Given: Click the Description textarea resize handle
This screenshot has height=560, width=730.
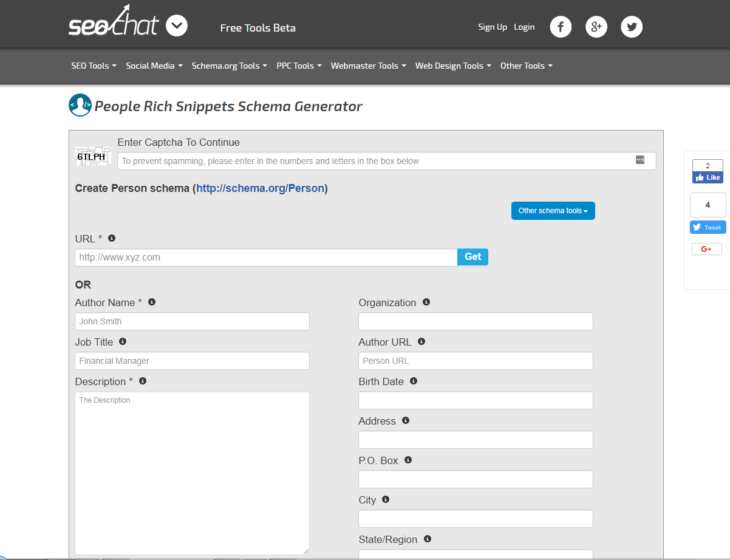Looking at the screenshot, I should click(x=305, y=551).
